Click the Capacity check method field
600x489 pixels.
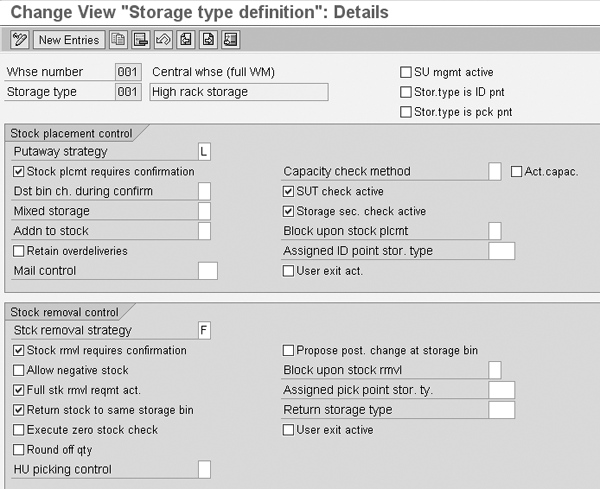coord(494,171)
